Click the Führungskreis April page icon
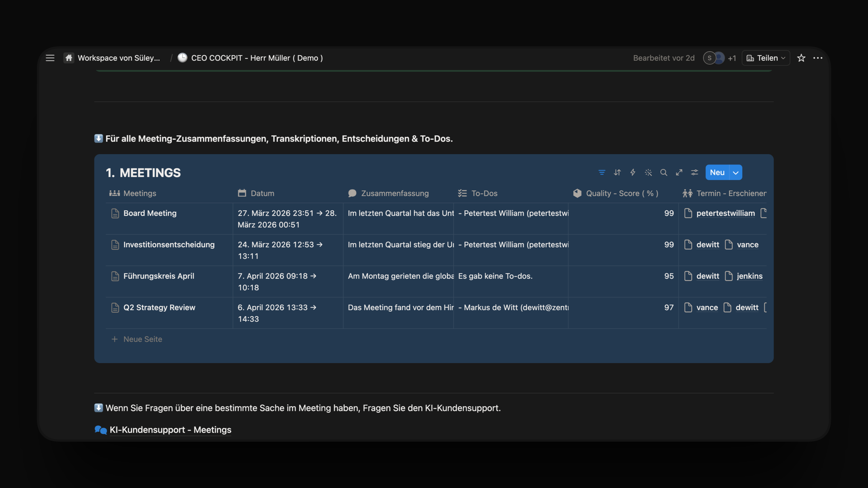 tap(115, 276)
